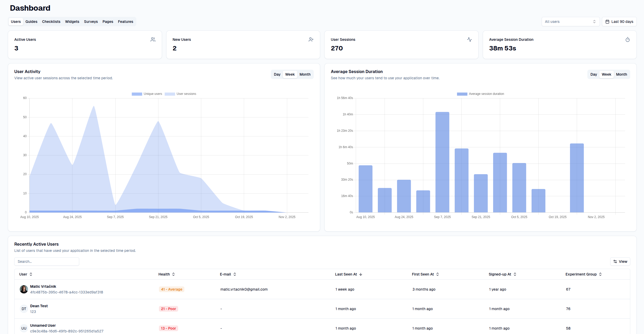Click the descending sort arrow on Last Seen At

click(x=360, y=274)
